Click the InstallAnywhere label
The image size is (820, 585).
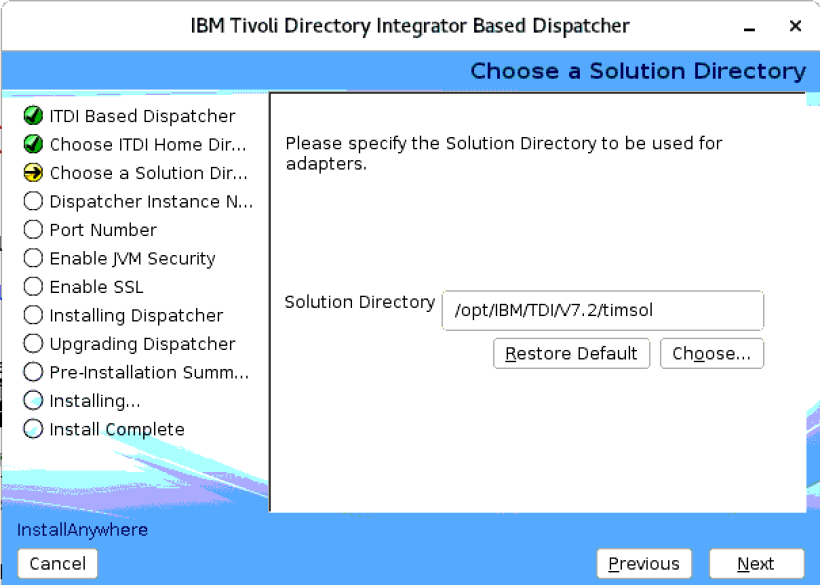[82, 530]
